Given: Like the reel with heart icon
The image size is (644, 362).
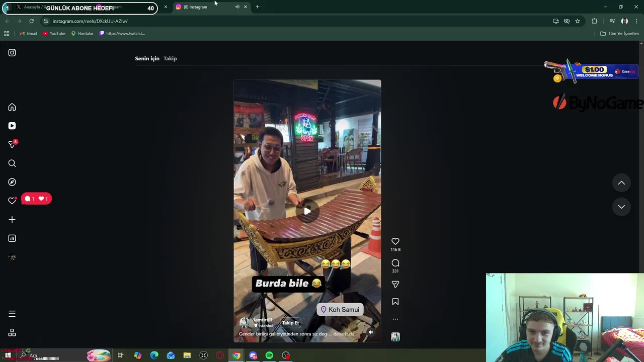Looking at the screenshot, I should pos(395,241).
